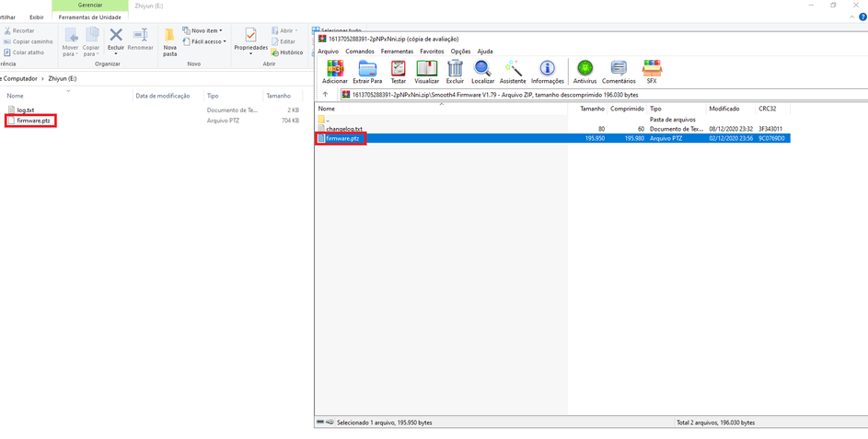Click Excluir trash icon in WinRAR
This screenshot has width=868, height=439.
455,72
